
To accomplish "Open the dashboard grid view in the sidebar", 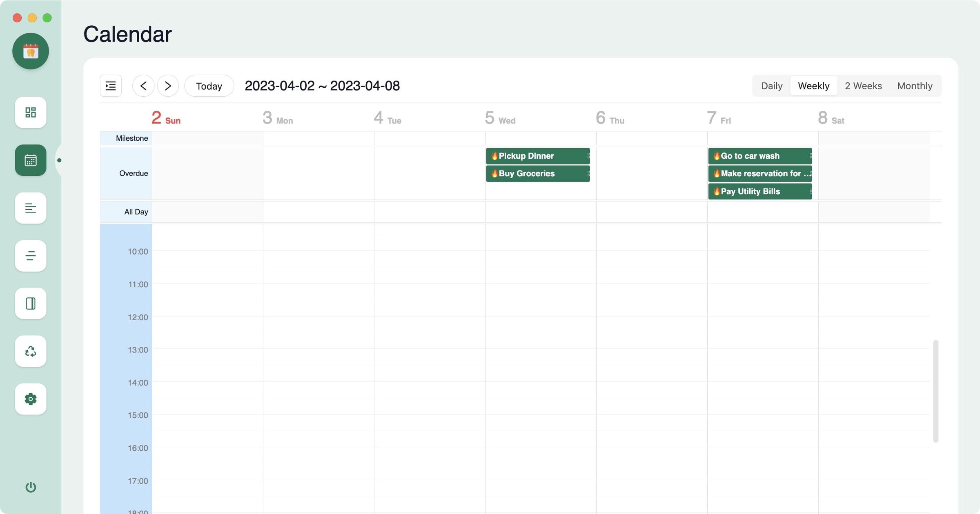I will 31,112.
